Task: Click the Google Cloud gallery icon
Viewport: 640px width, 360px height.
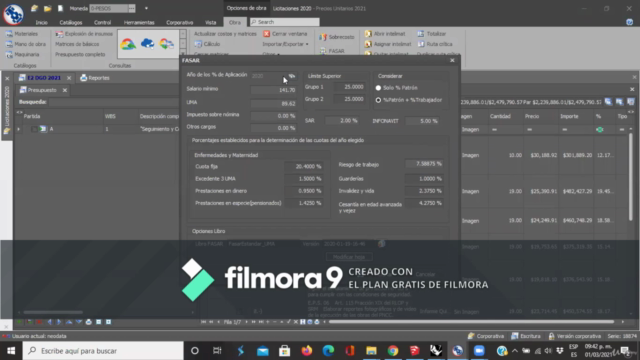Action: click(x=128, y=44)
